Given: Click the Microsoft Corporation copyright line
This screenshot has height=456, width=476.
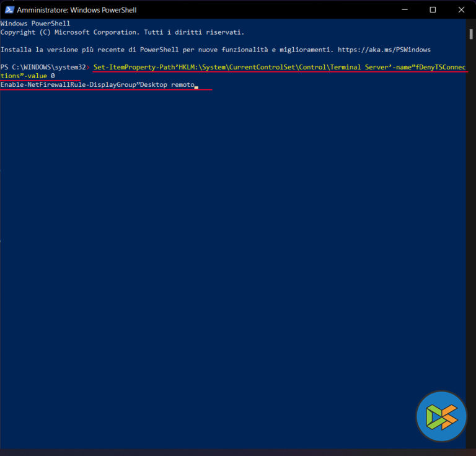Looking at the screenshot, I should click(122, 32).
